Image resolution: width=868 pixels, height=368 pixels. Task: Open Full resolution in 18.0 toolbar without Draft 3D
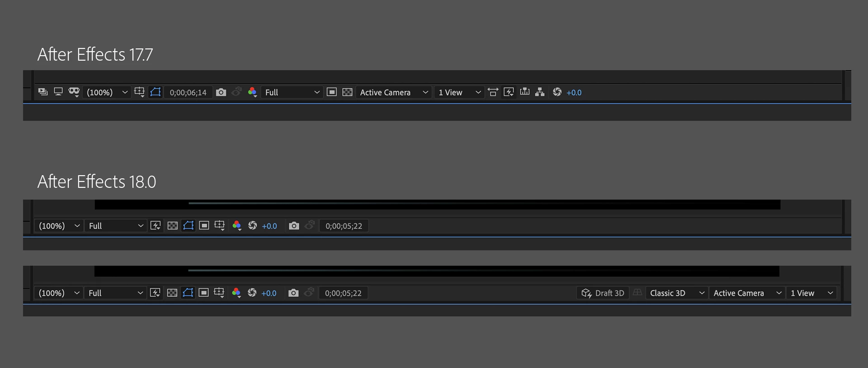click(115, 226)
